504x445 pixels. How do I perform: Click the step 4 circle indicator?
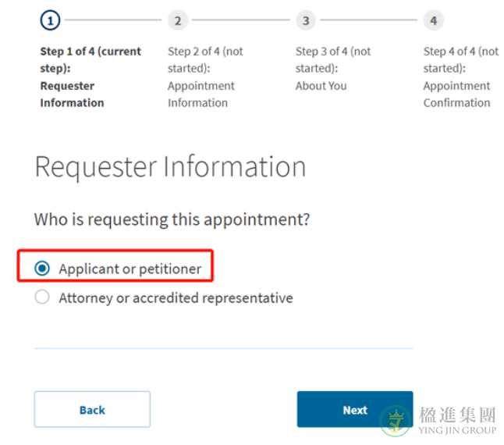click(x=433, y=20)
